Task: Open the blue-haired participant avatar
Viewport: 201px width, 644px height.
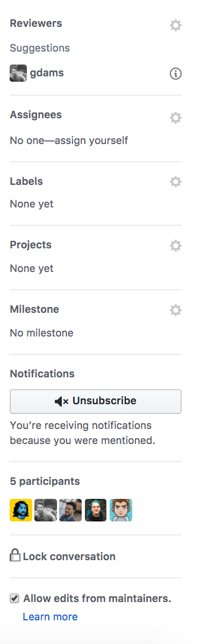Action: (96, 510)
